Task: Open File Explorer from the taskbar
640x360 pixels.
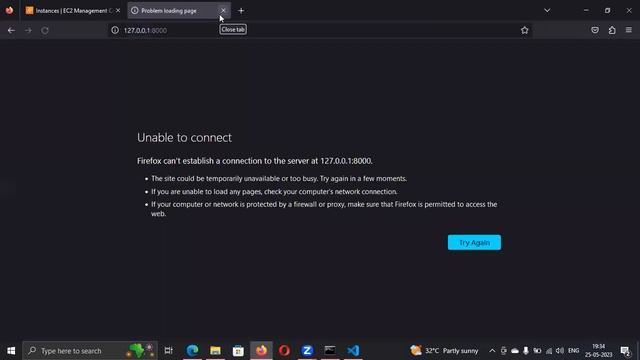Action: 215,351
